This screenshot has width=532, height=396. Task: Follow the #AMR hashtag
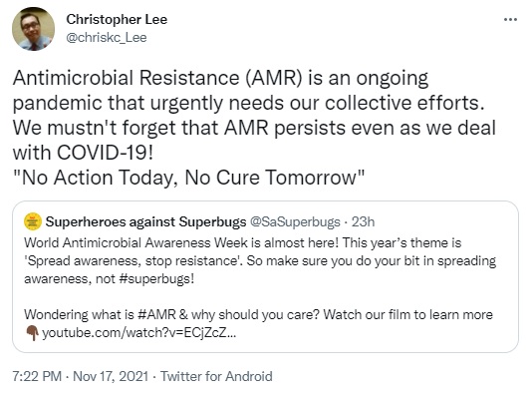[x=156, y=314]
